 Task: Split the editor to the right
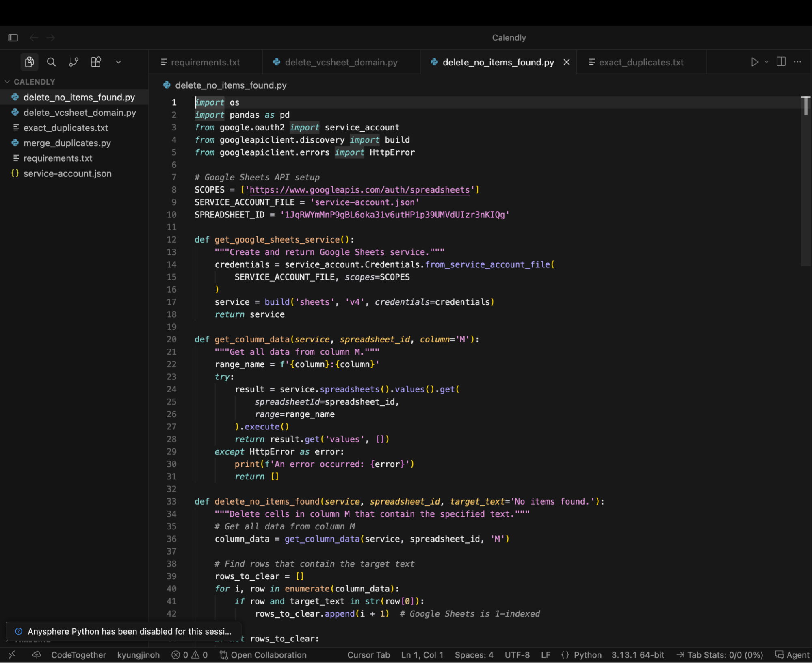(781, 62)
